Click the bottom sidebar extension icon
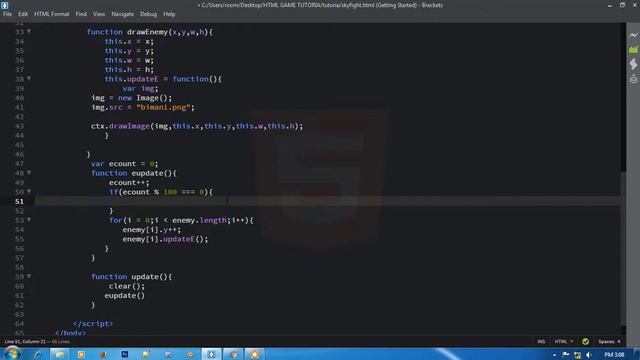Image resolution: width=640 pixels, height=360 pixels. coord(633,79)
